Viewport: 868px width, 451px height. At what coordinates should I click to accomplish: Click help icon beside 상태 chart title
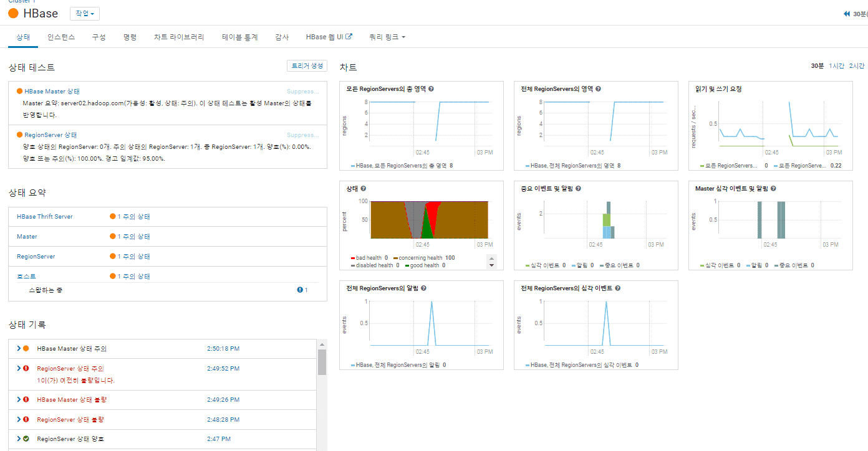coord(363,189)
